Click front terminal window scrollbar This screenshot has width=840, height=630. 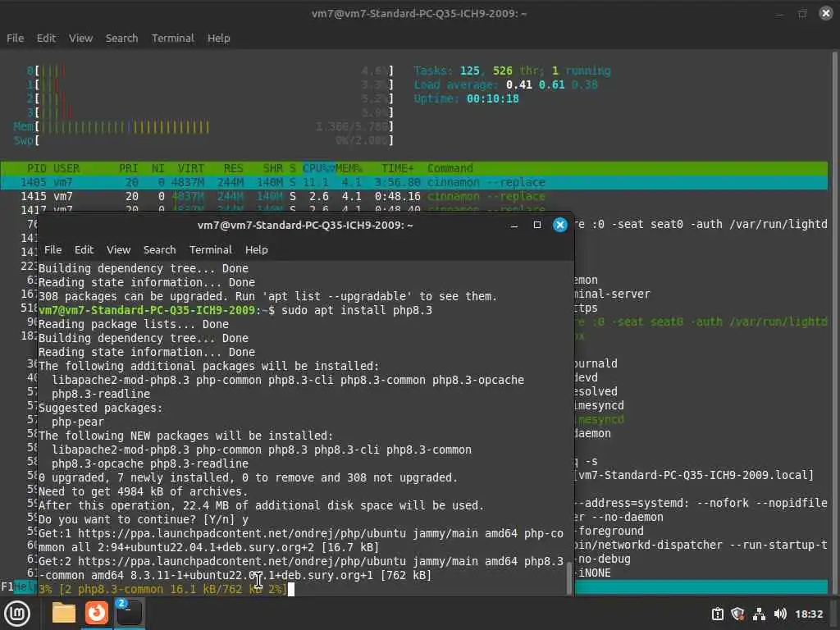click(x=569, y=578)
